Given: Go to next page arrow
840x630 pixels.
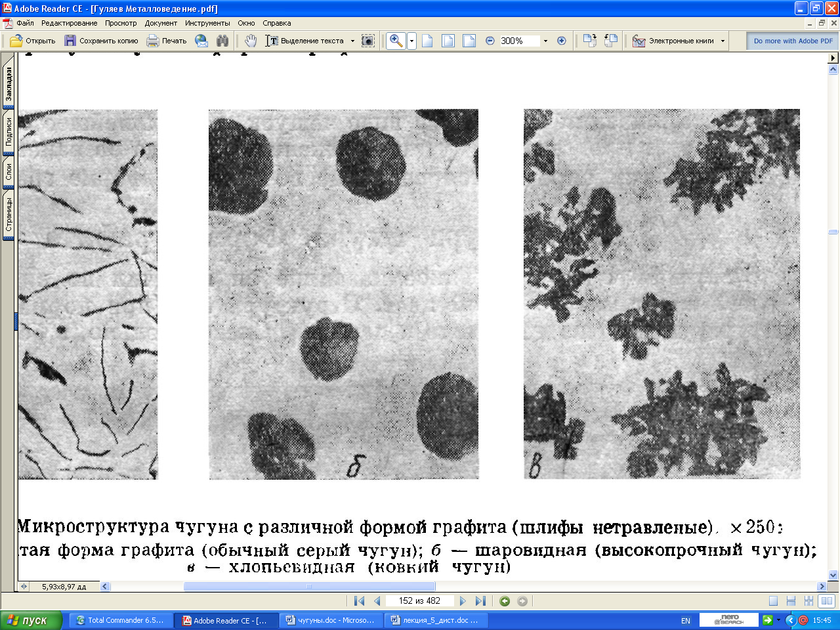Looking at the screenshot, I should [463, 600].
